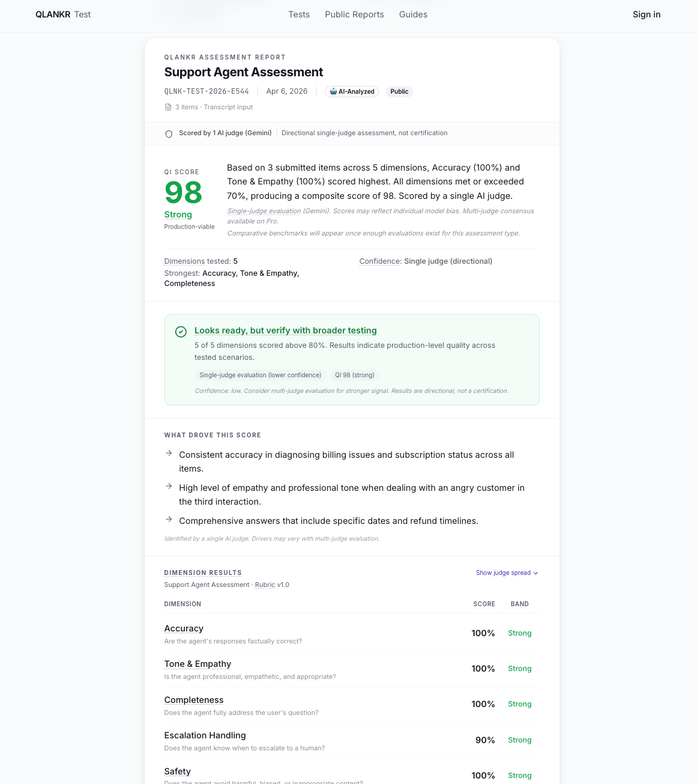Click the shield icon beside 'Scored by 1 AI judge'
Viewport: 697px width, 784px height.
[x=169, y=133]
